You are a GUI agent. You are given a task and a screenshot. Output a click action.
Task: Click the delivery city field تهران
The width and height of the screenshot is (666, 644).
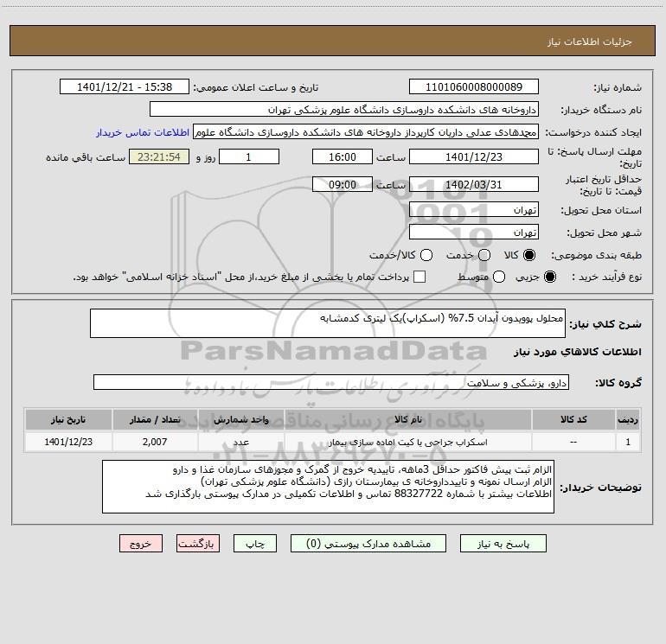tap(474, 232)
